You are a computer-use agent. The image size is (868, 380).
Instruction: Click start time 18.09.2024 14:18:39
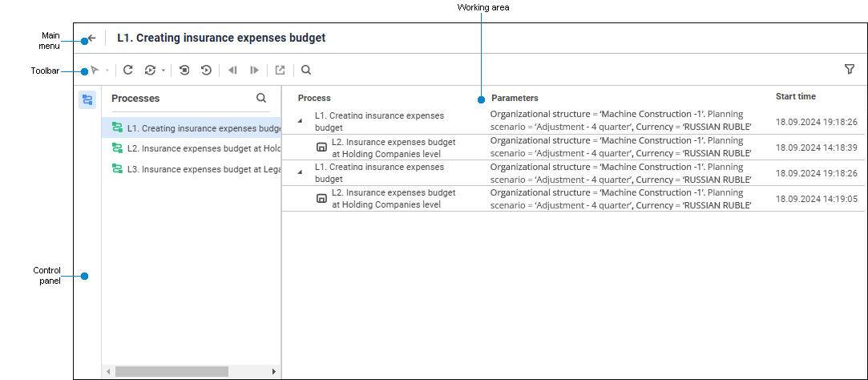coord(817,148)
